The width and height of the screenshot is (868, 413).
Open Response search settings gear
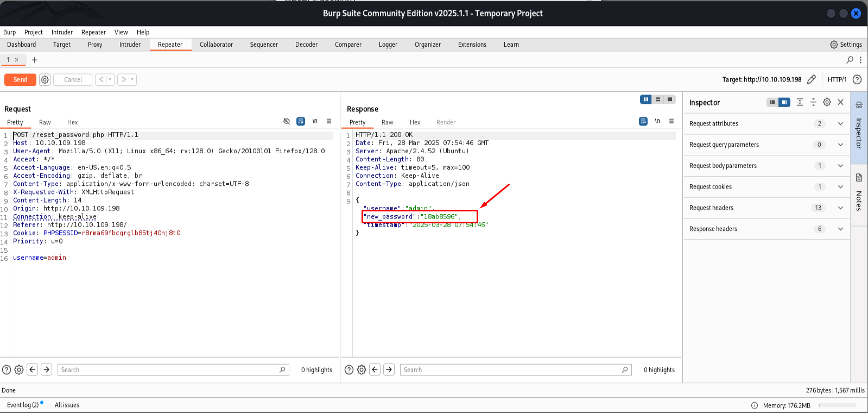[x=362, y=370]
